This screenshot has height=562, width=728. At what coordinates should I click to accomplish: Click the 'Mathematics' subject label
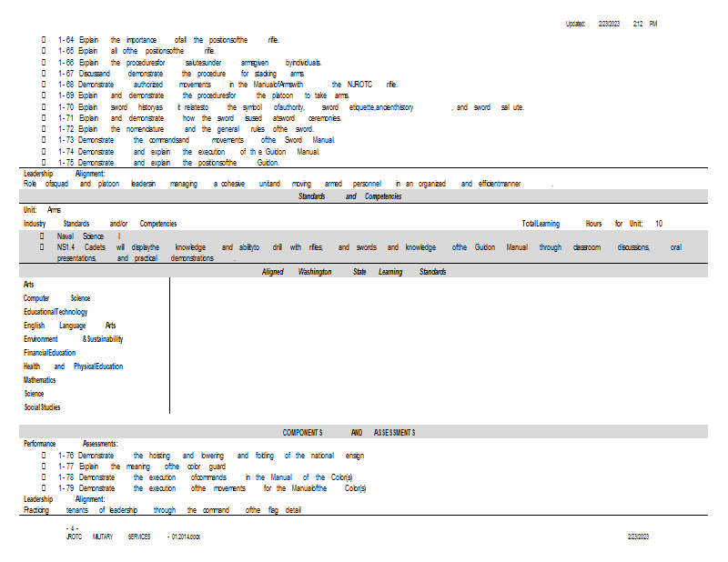[39, 380]
